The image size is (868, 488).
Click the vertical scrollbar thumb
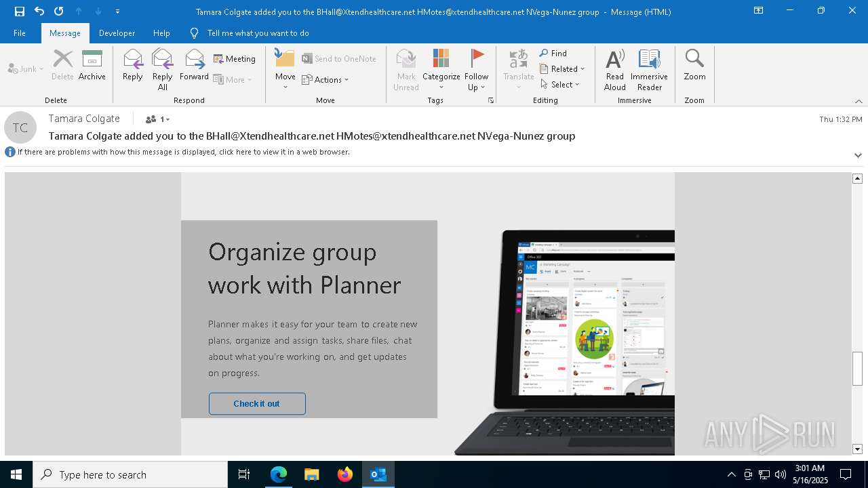click(x=857, y=369)
